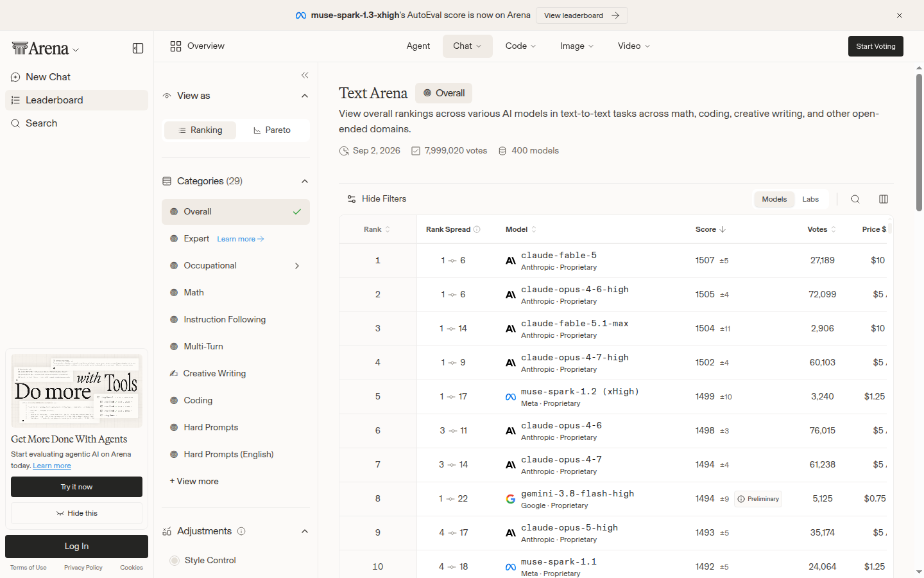Select the Multi-Turn category

tap(235, 347)
